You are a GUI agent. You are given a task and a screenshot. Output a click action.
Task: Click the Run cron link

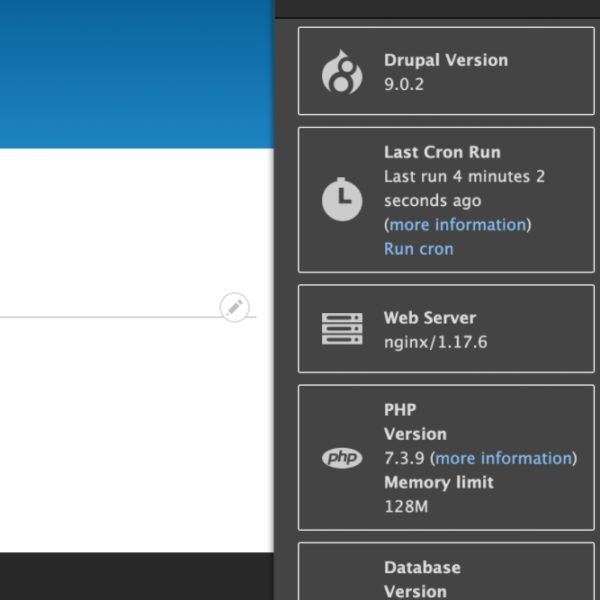[419, 249]
